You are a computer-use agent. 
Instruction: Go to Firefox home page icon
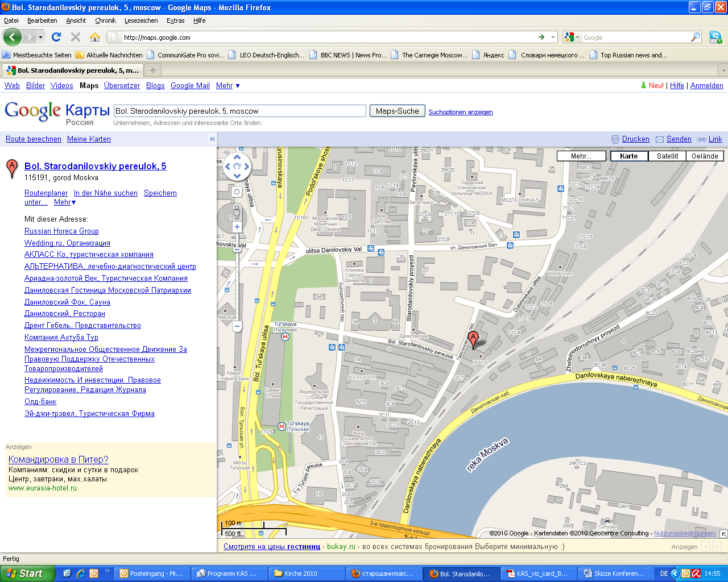(x=95, y=37)
